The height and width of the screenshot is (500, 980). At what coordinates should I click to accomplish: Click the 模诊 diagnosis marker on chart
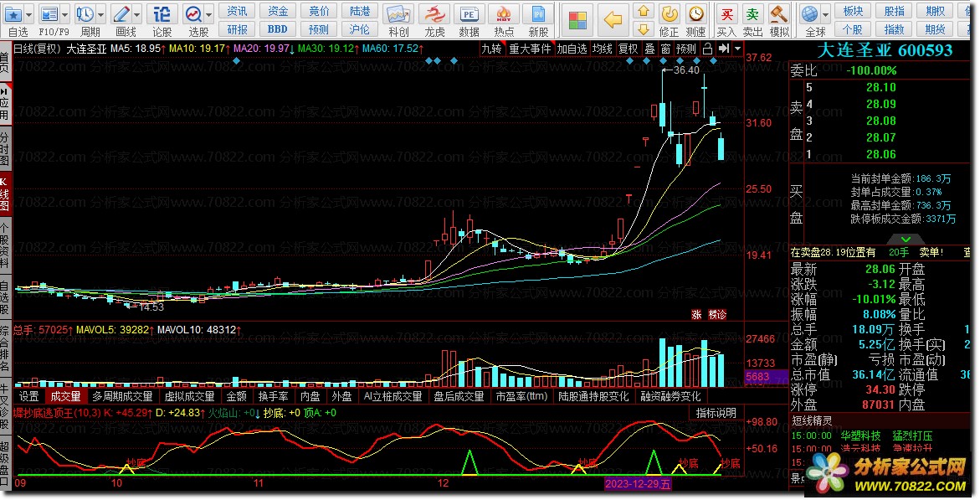point(717,315)
